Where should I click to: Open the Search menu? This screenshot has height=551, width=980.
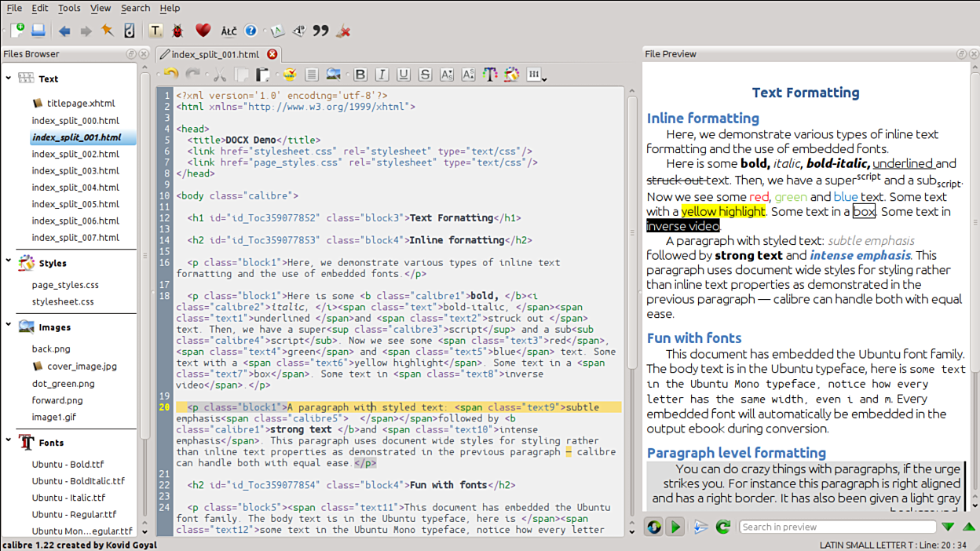(135, 8)
